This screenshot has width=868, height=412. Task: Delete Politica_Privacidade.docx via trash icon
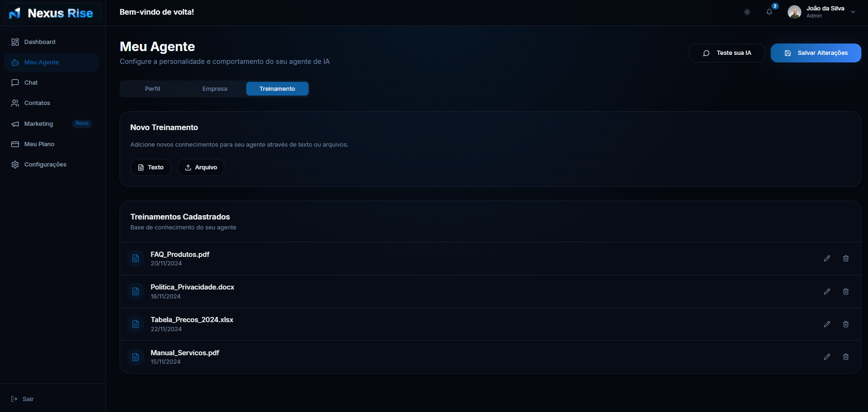846,292
